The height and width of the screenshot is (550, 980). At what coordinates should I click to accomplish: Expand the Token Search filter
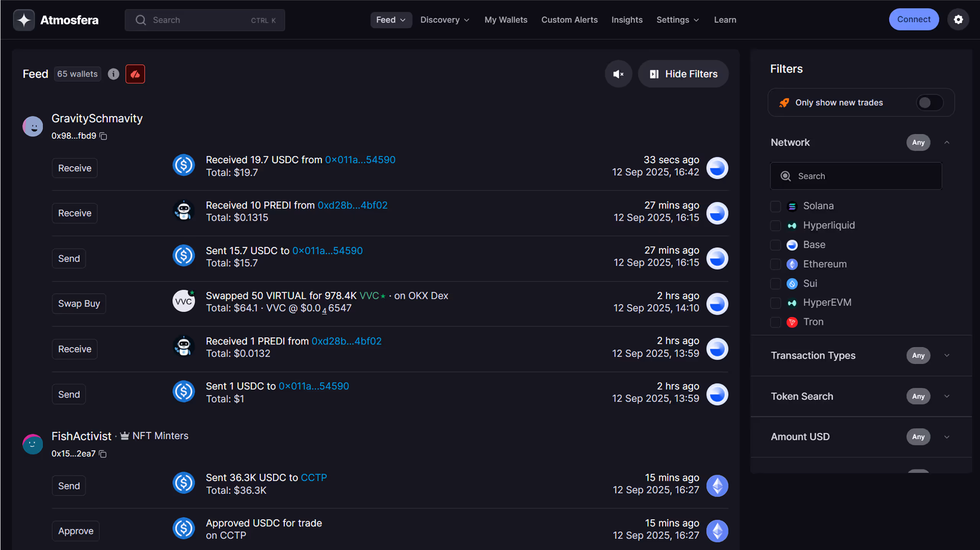click(947, 396)
